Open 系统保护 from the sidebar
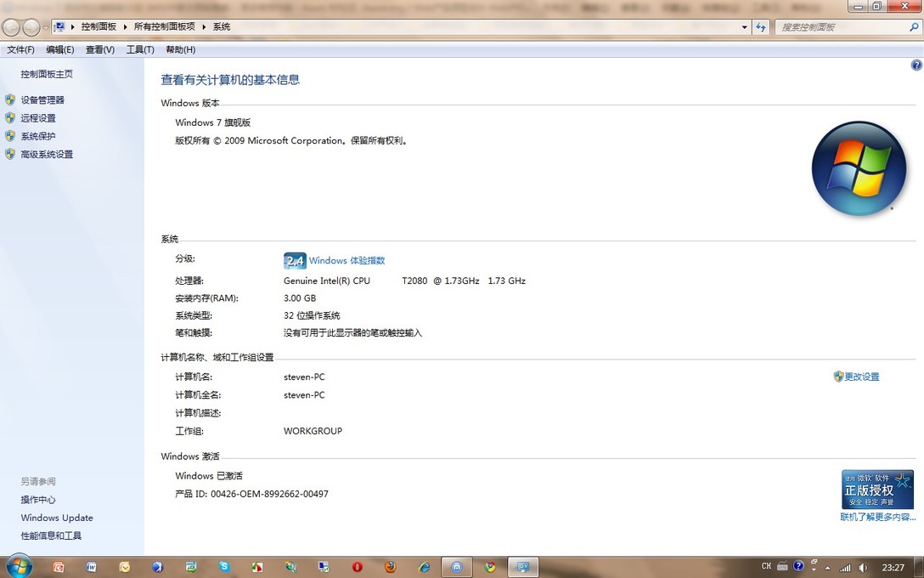The image size is (924, 578). [38, 136]
